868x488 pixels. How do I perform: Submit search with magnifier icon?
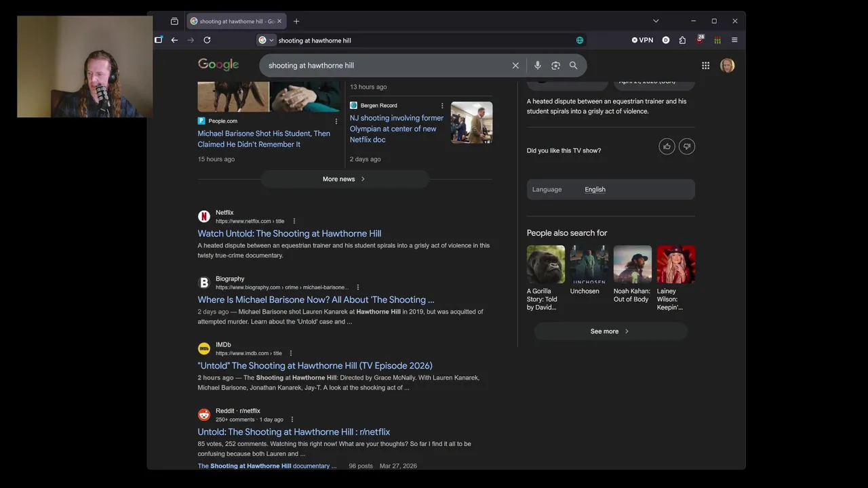coord(574,65)
